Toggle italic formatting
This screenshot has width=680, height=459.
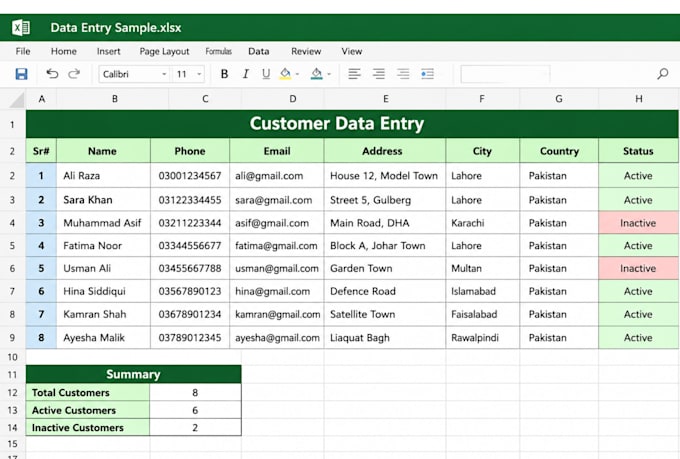(245, 74)
